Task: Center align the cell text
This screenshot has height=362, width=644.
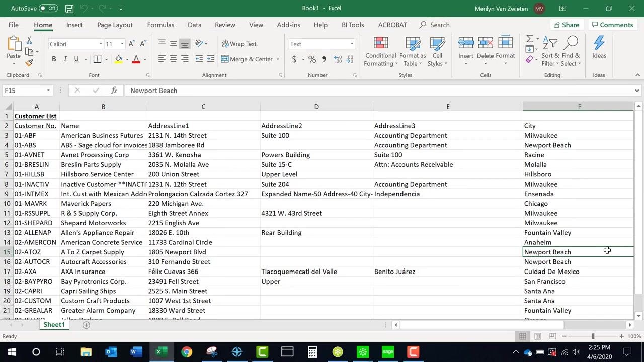Action: 173,59
